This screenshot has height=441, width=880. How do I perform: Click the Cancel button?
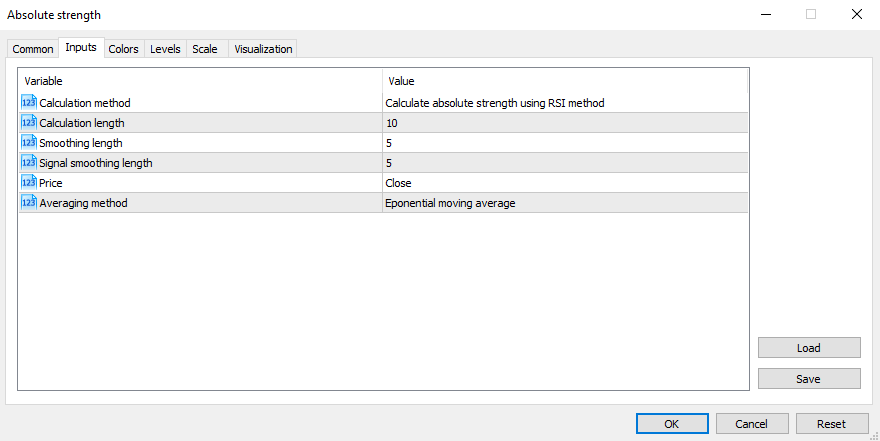coord(751,424)
